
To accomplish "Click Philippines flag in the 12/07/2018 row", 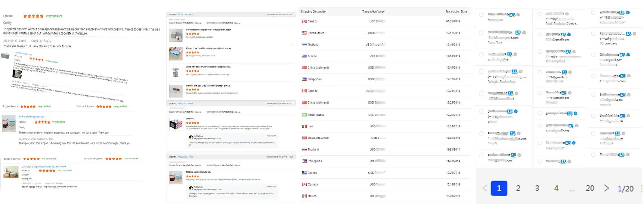I will tap(304, 79).
